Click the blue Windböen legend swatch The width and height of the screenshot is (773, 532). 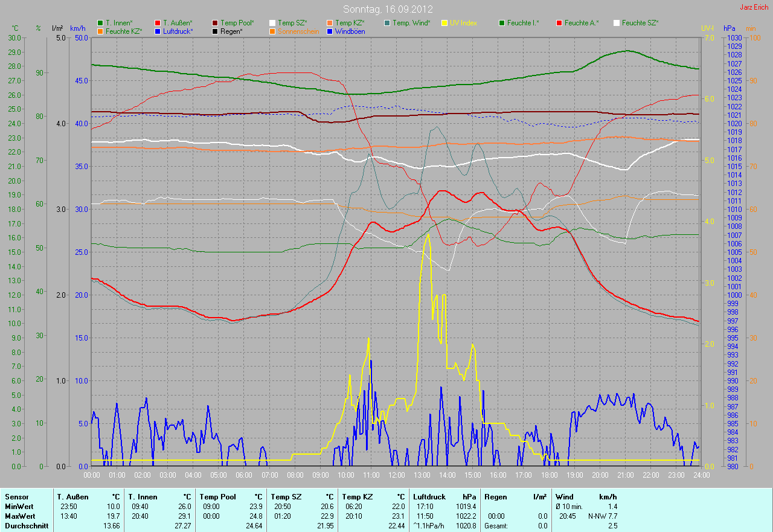330,31
